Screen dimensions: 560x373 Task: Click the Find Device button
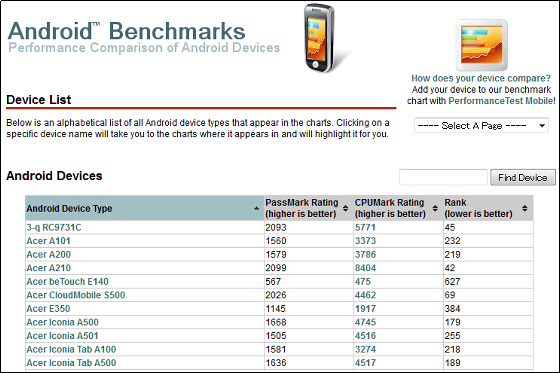click(523, 178)
